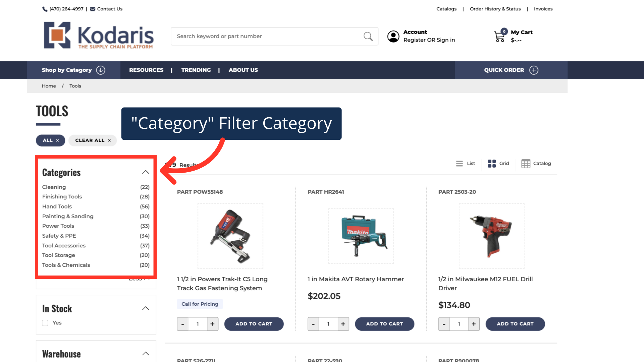Remove the ALL filter chip

57,140
